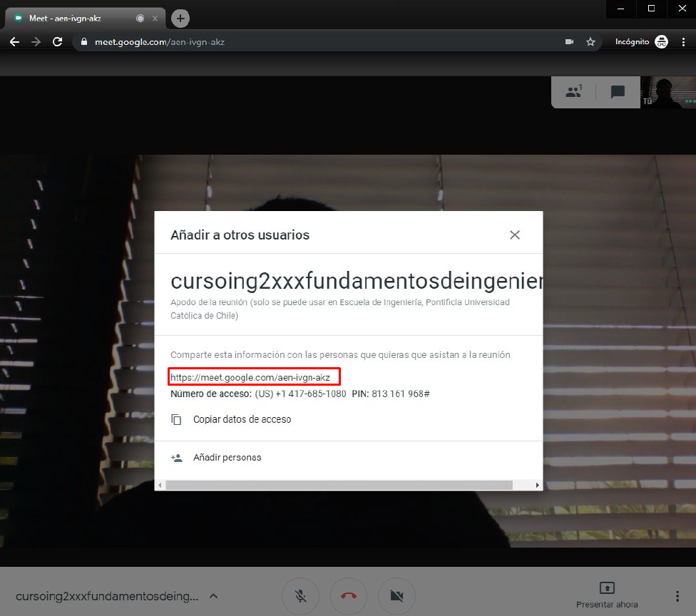Minimize the browser window
Viewport: 696px width, 616px height.
[621, 9]
